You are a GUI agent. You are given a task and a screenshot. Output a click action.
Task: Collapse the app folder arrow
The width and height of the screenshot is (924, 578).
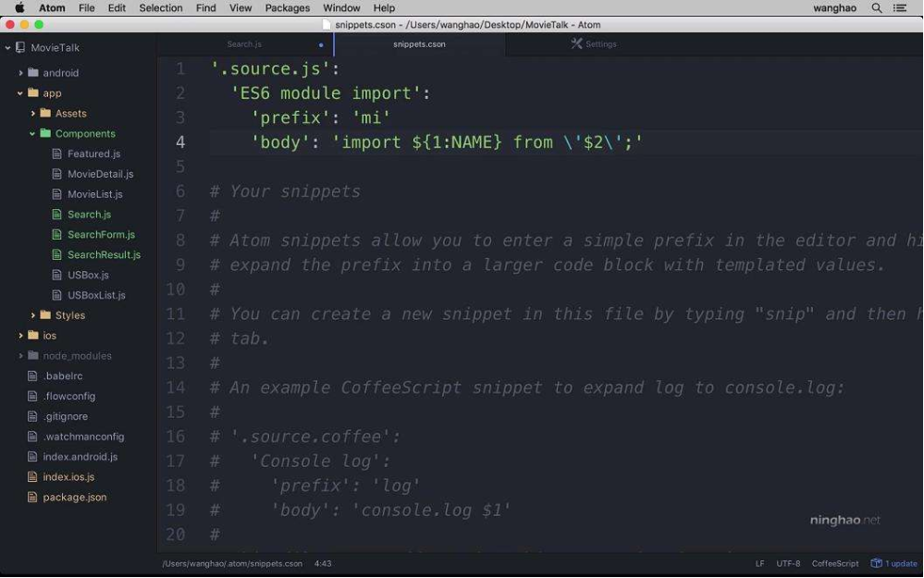tap(20, 93)
